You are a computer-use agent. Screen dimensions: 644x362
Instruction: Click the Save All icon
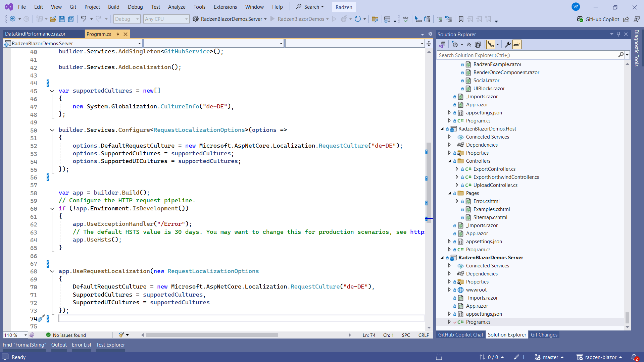point(71,19)
